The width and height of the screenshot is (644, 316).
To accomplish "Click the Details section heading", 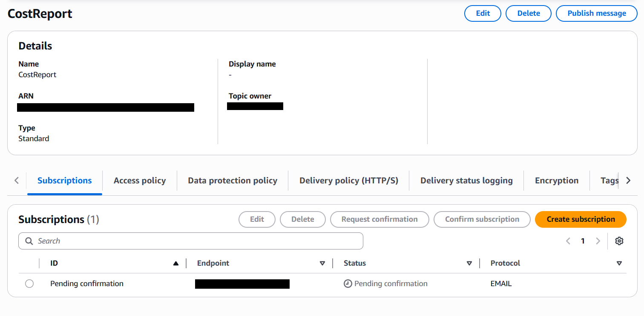I will pos(35,46).
